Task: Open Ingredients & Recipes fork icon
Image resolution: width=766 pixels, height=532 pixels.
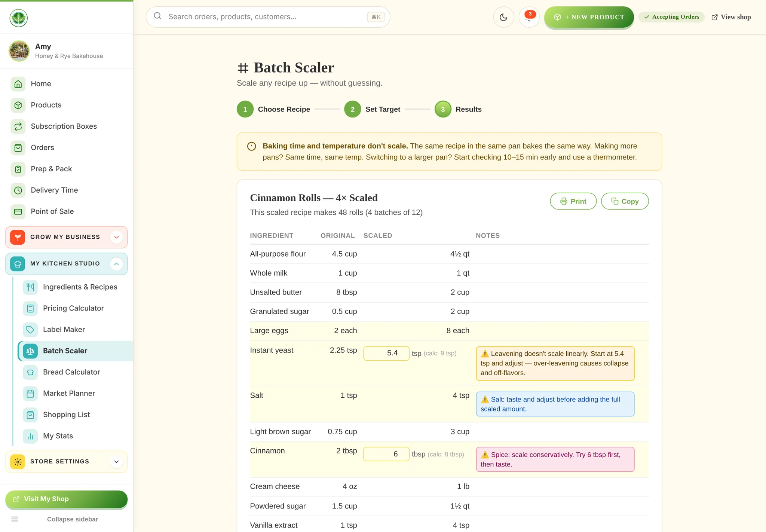Action: 30,287
